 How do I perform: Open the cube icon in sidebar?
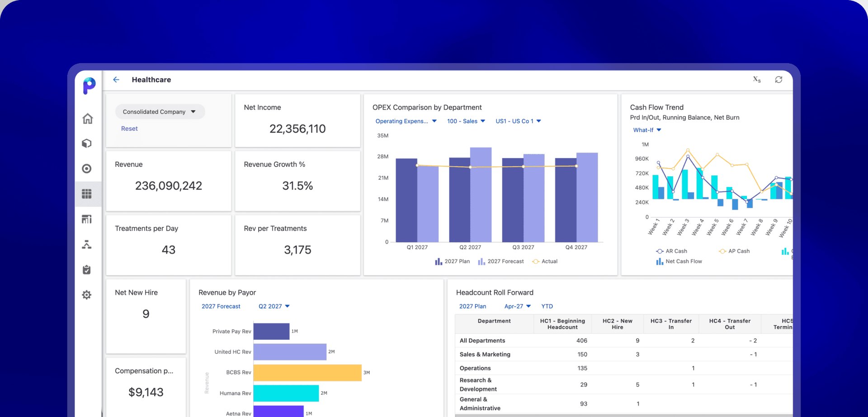click(87, 143)
